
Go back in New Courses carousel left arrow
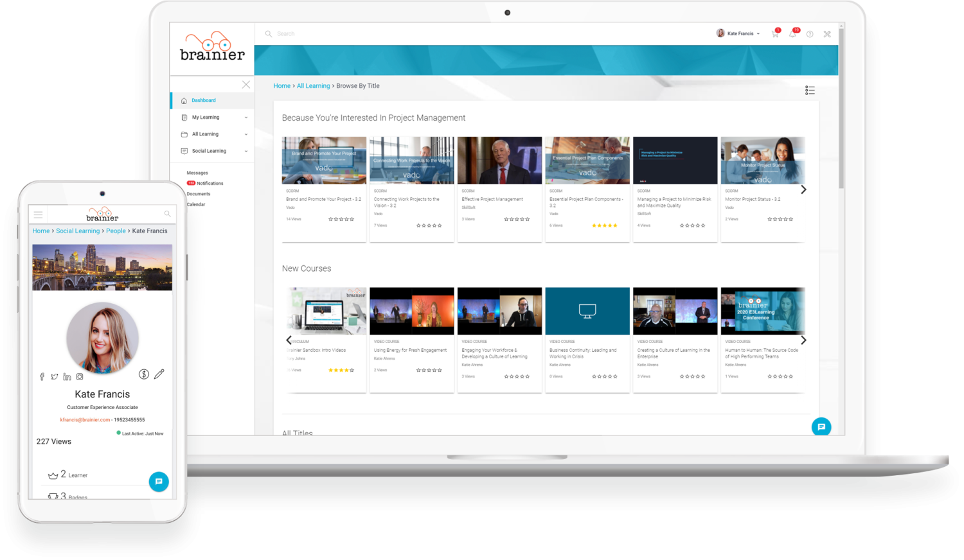point(289,340)
